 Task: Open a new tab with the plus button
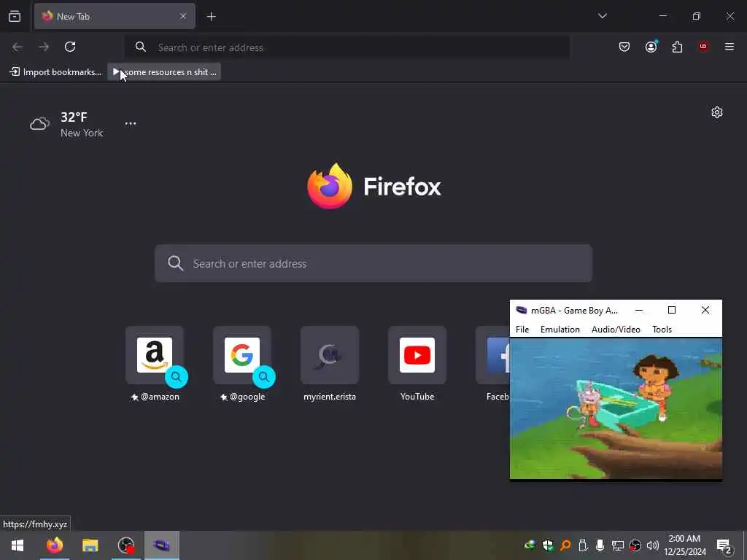[211, 17]
